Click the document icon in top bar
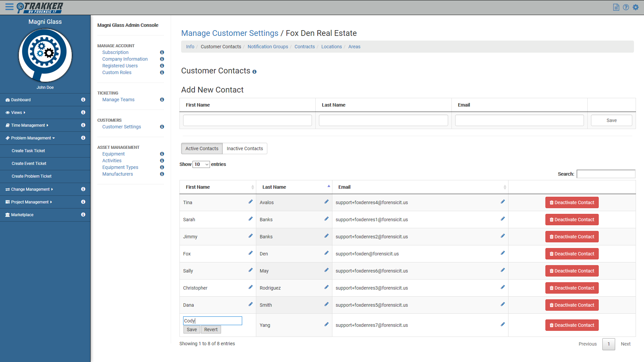The height and width of the screenshot is (362, 644). tap(616, 7)
